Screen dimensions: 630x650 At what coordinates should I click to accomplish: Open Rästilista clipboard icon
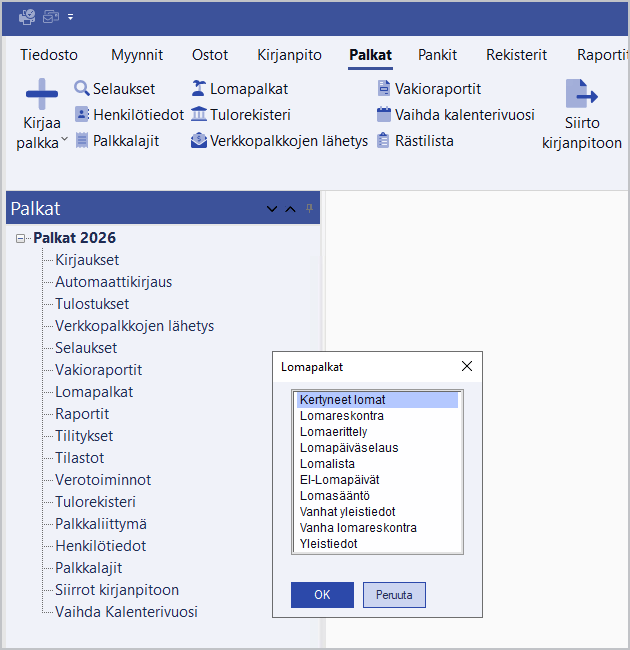[x=383, y=141]
